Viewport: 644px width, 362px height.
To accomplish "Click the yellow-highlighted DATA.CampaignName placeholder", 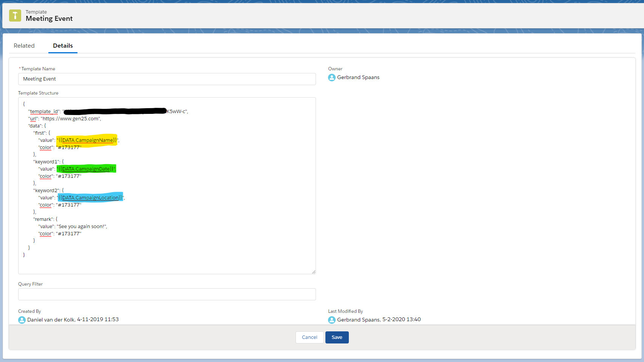I will coord(87,140).
